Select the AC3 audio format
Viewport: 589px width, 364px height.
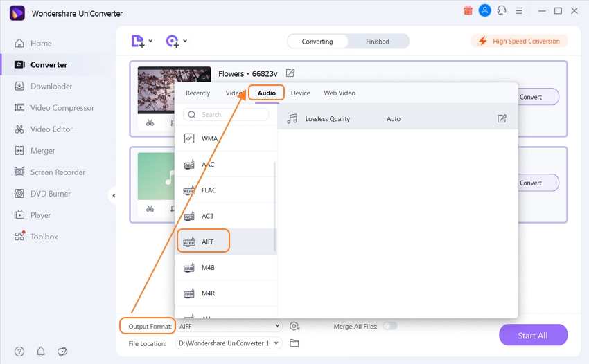(226, 216)
